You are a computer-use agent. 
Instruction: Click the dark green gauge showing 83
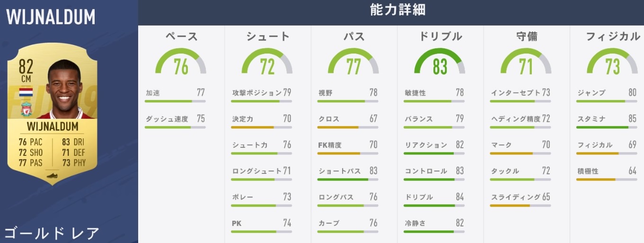tap(440, 63)
